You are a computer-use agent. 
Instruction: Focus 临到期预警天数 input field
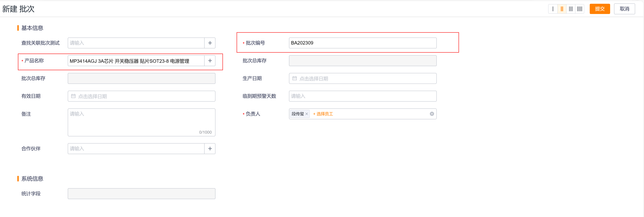[x=363, y=96]
